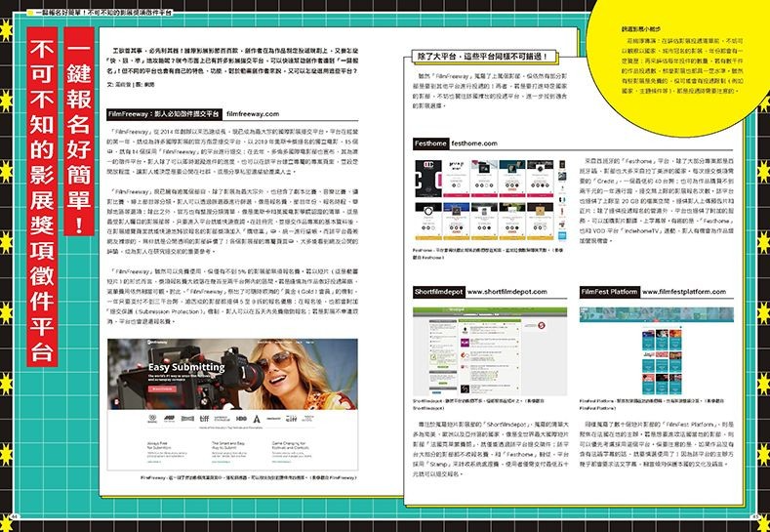Click the red title banner 不可不知的影展獎項徵件平台
Viewport: 770px width, 532px height.
click(x=42, y=197)
